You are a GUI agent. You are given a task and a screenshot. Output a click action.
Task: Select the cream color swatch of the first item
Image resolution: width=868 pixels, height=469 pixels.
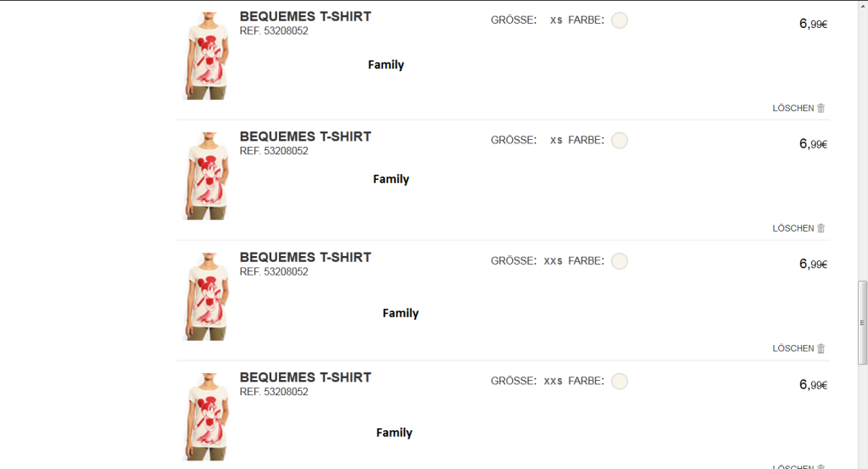point(620,20)
